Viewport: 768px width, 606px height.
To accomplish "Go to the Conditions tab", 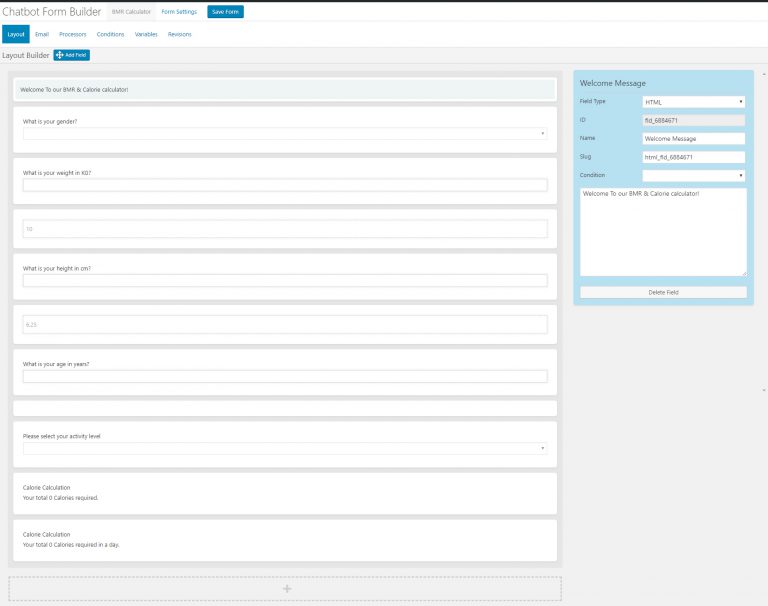I will 110,34.
